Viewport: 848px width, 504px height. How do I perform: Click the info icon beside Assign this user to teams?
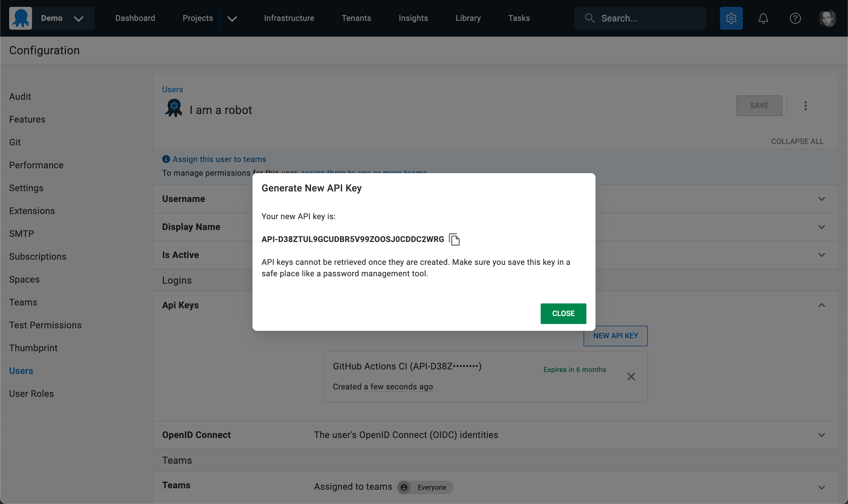(x=166, y=159)
